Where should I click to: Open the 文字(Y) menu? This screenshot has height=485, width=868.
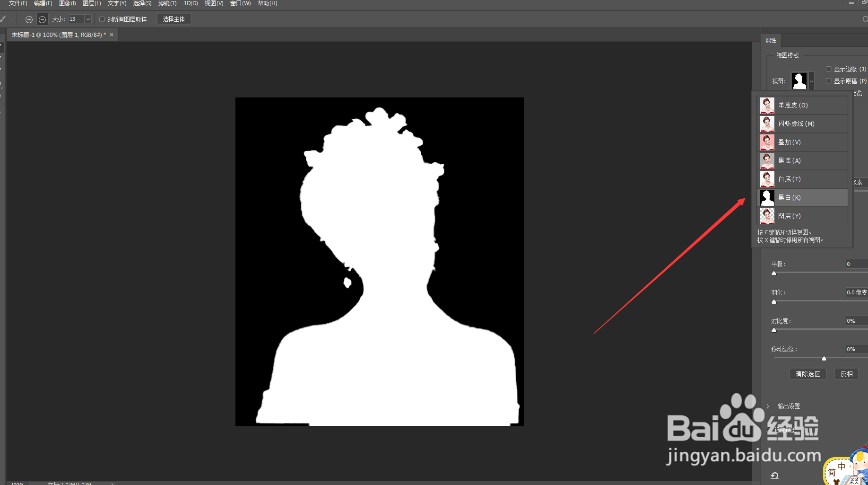117,3
